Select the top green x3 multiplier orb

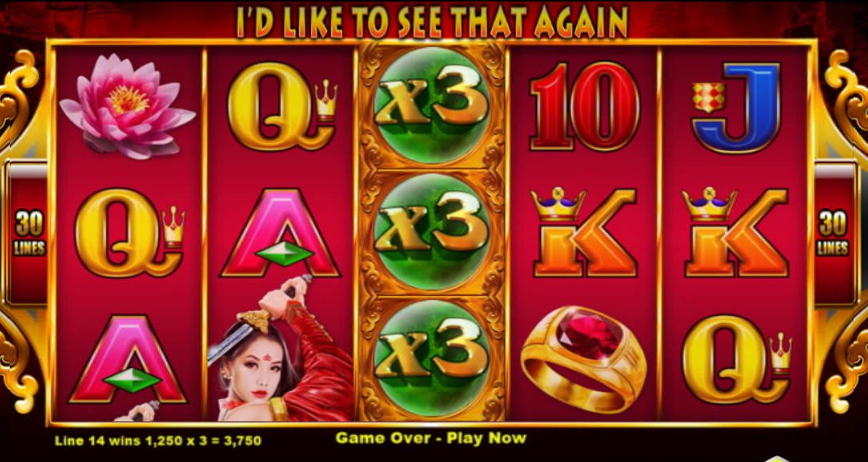click(432, 105)
